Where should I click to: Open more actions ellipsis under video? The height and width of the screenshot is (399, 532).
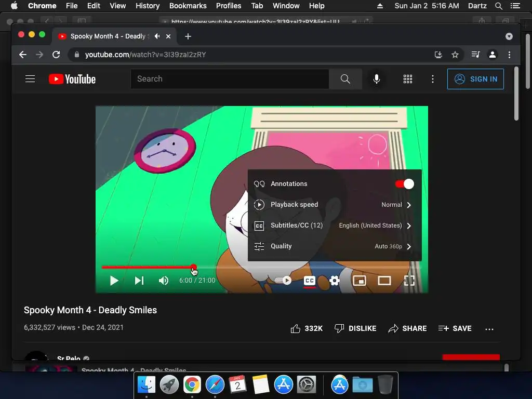tap(489, 329)
